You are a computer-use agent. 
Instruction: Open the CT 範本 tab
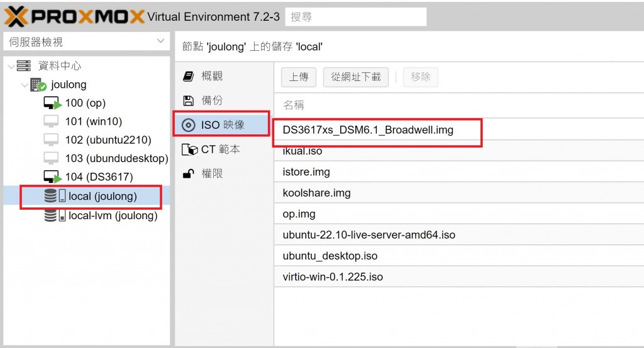pyautogui.click(x=225, y=150)
